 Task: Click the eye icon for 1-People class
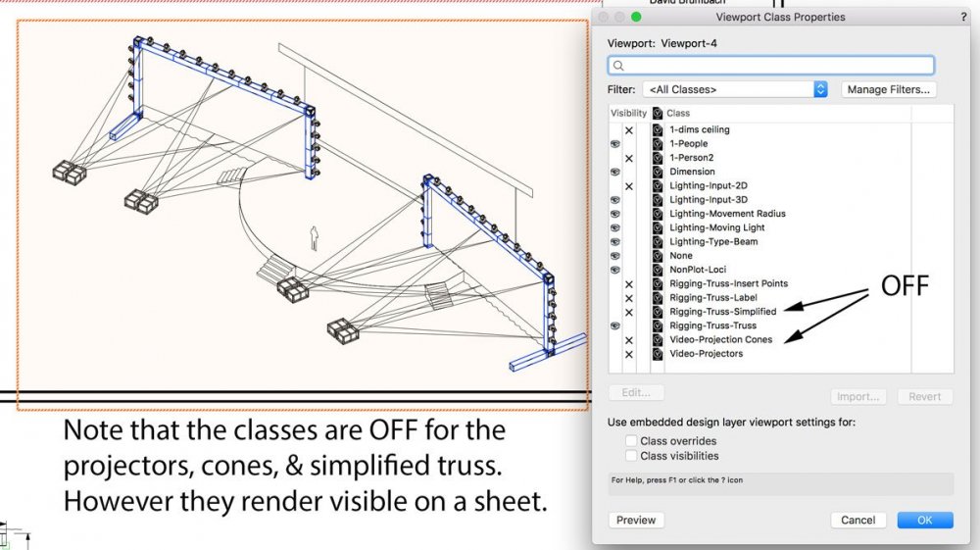tap(614, 144)
